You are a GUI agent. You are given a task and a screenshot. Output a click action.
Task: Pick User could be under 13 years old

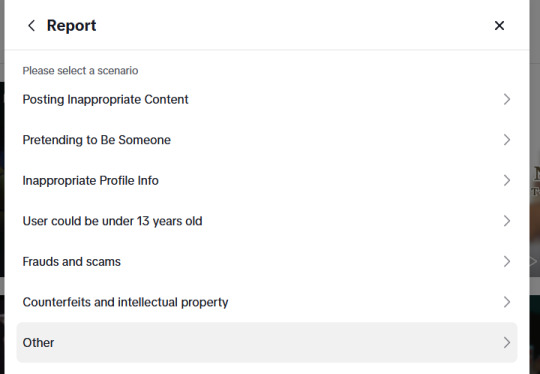point(267,221)
